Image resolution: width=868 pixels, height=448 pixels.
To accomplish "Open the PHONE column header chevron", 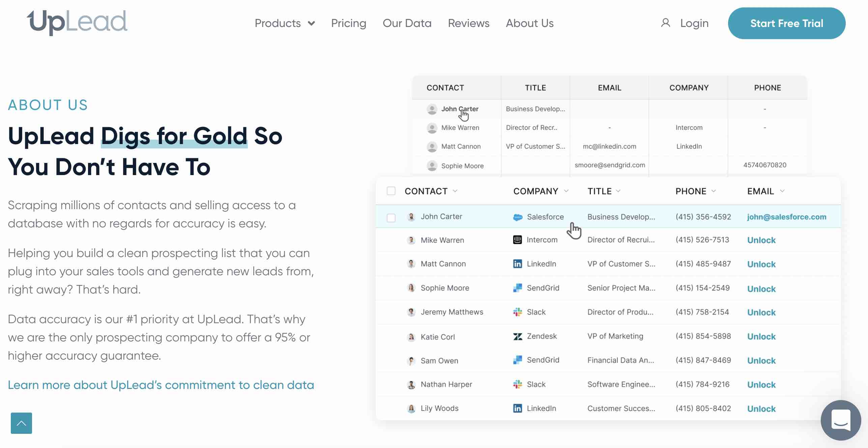I will (714, 191).
